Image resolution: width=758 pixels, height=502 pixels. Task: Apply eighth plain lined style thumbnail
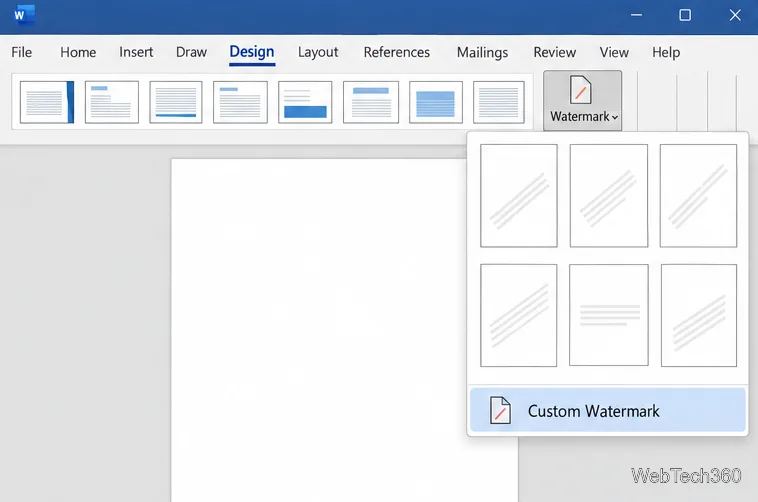point(498,102)
